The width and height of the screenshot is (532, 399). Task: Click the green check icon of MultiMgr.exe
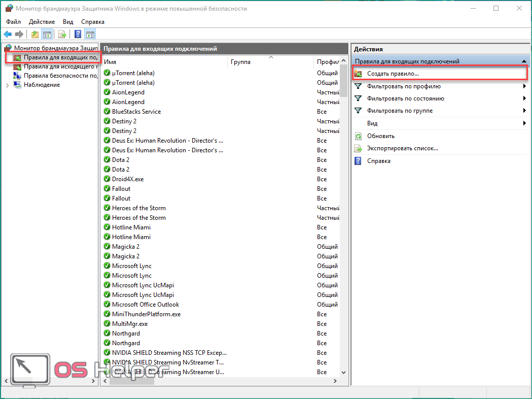pyautogui.click(x=107, y=323)
